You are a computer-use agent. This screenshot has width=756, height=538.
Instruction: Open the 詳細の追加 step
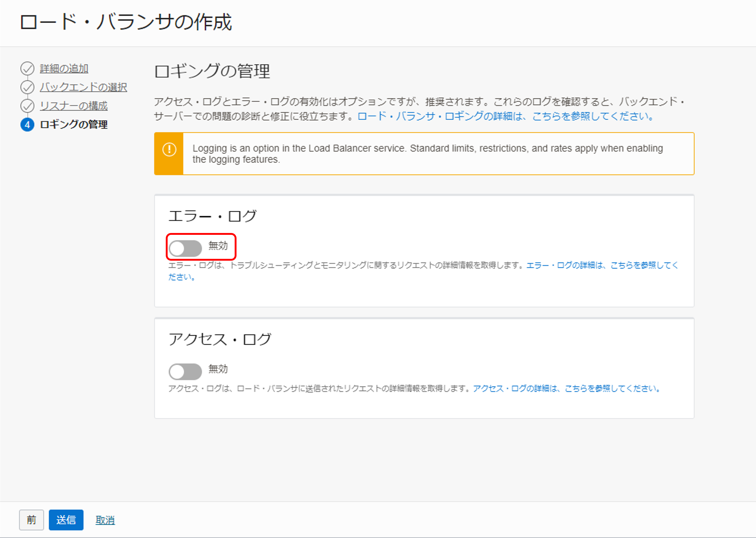tap(64, 68)
